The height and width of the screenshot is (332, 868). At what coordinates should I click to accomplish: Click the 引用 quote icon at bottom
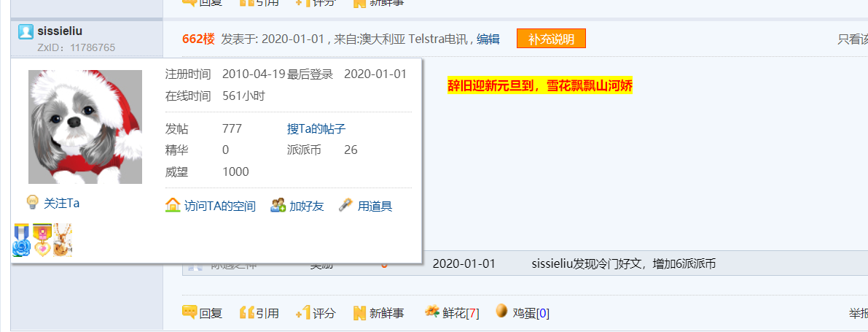pyautogui.click(x=247, y=312)
